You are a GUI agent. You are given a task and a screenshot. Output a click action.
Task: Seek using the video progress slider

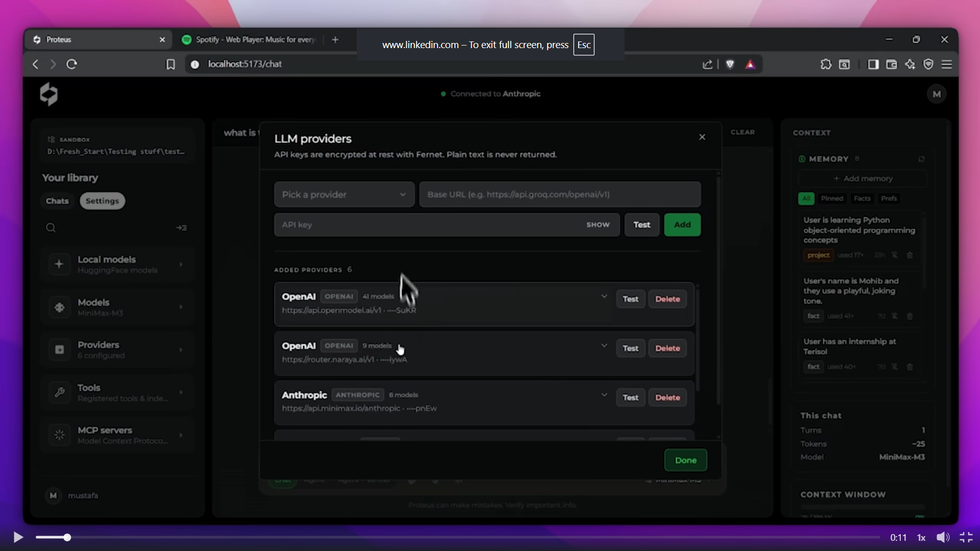[x=458, y=538]
